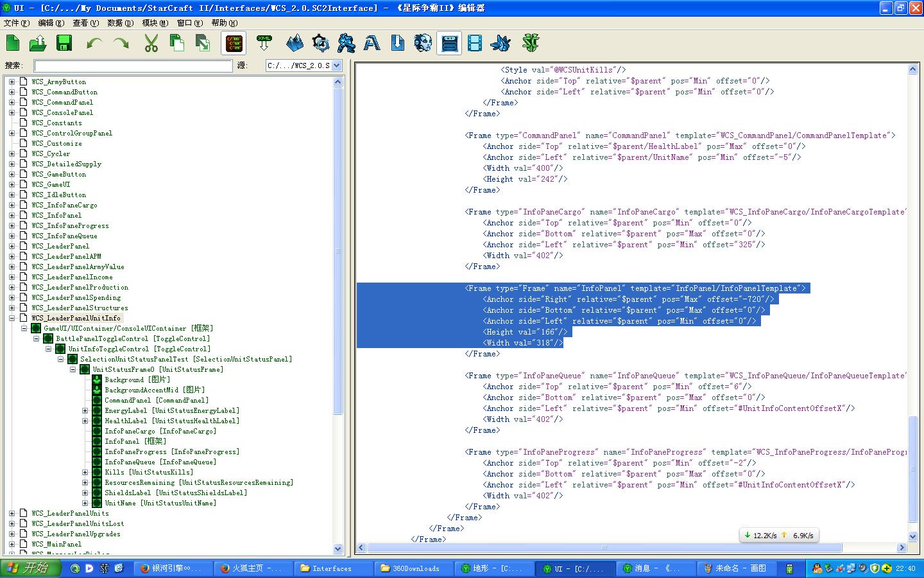Image resolution: width=924 pixels, height=578 pixels.
Task: Click the Undo arrow icon
Action: [94, 43]
